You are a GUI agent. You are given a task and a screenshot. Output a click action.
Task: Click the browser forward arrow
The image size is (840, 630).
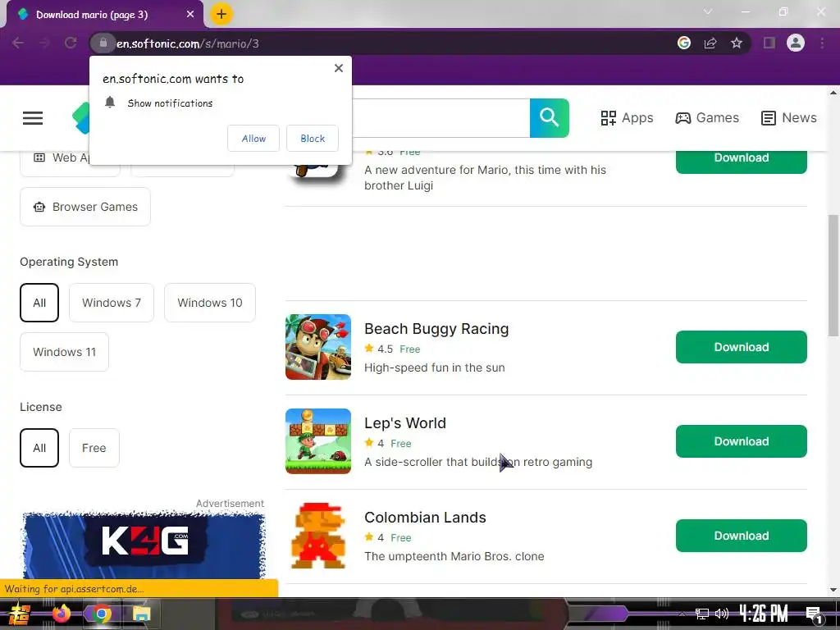(44, 43)
